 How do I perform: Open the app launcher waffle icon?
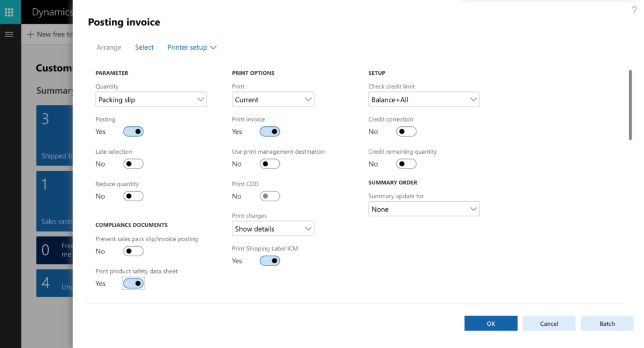coord(9,12)
